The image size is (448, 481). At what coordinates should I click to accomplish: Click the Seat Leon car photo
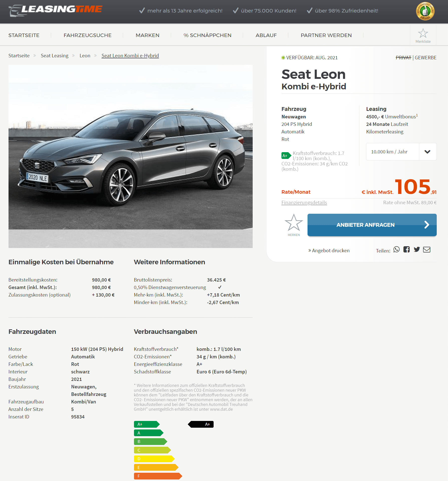130,156
